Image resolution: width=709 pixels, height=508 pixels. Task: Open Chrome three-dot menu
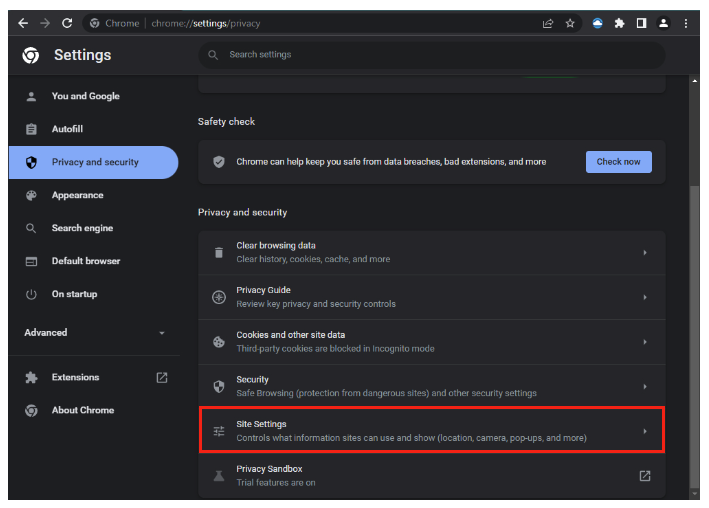coord(685,23)
